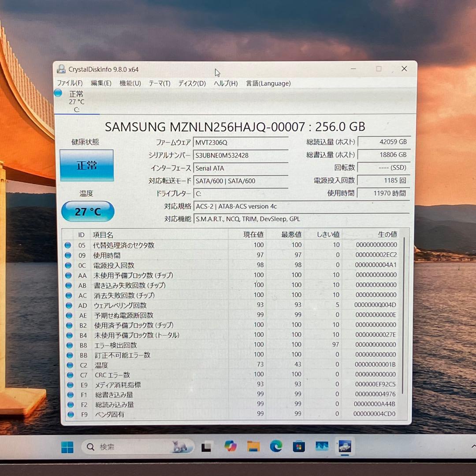Screen dimensions: 476x476
Task: Launch Copilot from the taskbar
Action: (231, 446)
